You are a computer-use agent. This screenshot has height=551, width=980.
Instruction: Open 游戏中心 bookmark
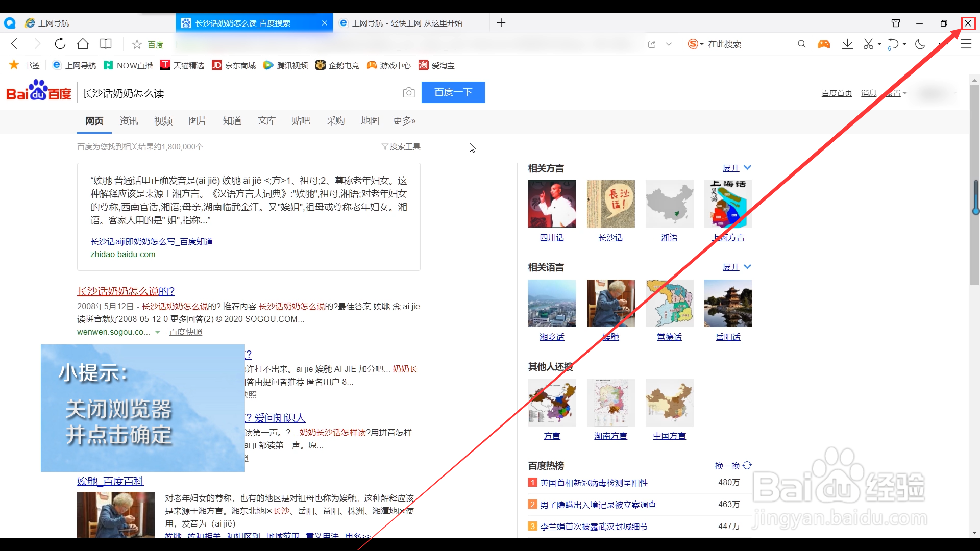click(x=389, y=65)
